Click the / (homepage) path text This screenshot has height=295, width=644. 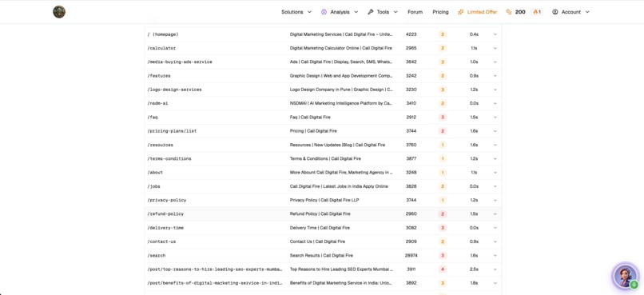(x=163, y=34)
